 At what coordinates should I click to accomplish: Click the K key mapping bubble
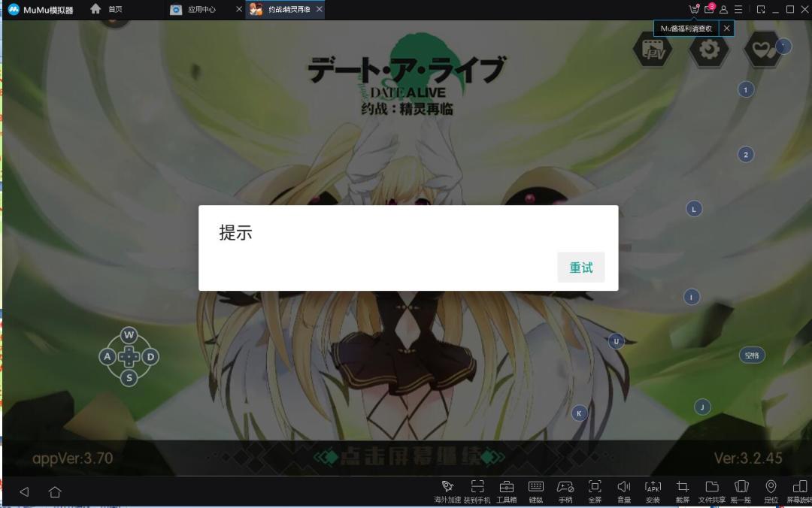click(579, 413)
